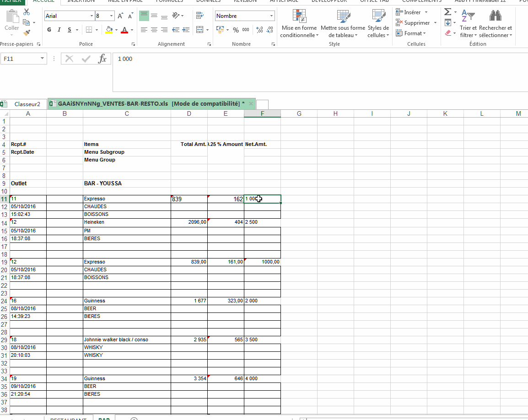This screenshot has width=528, height=420.
Task: Open the Fill down tool
Action: (x=448, y=23)
